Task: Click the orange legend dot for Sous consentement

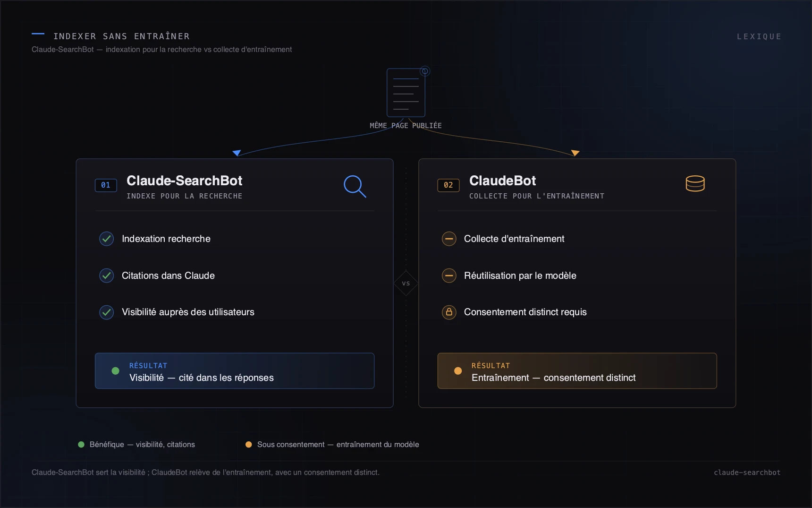Action: 249,445
